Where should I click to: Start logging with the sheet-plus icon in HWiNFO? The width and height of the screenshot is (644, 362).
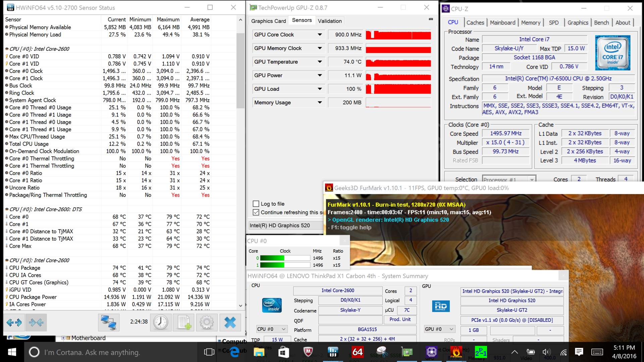click(184, 322)
